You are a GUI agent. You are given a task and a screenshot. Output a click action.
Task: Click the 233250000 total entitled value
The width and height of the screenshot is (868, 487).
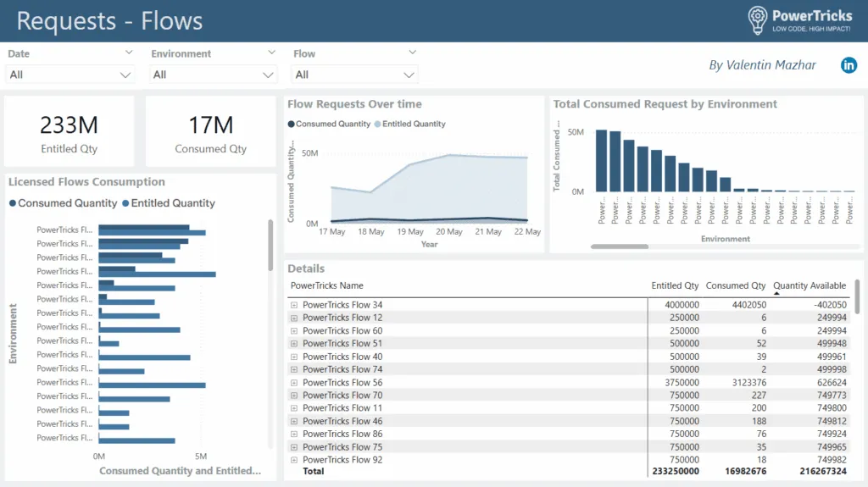pyautogui.click(x=676, y=472)
